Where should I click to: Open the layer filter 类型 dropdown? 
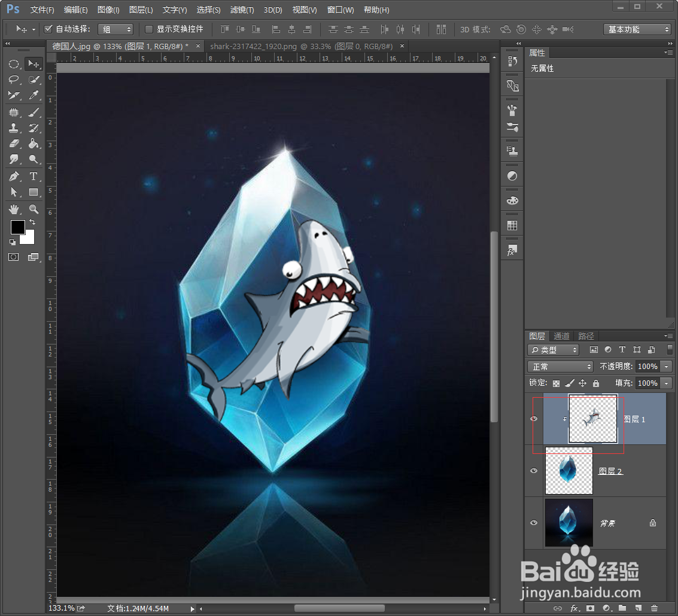pos(554,350)
